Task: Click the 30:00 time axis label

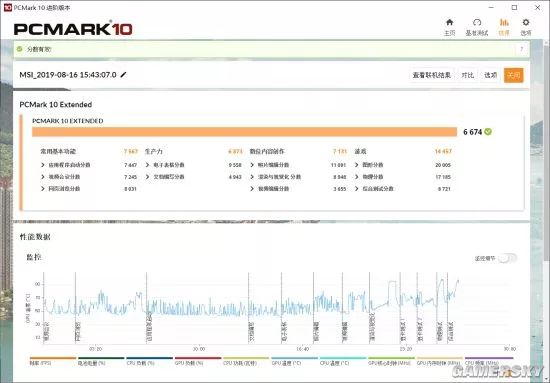Action: (x=509, y=349)
